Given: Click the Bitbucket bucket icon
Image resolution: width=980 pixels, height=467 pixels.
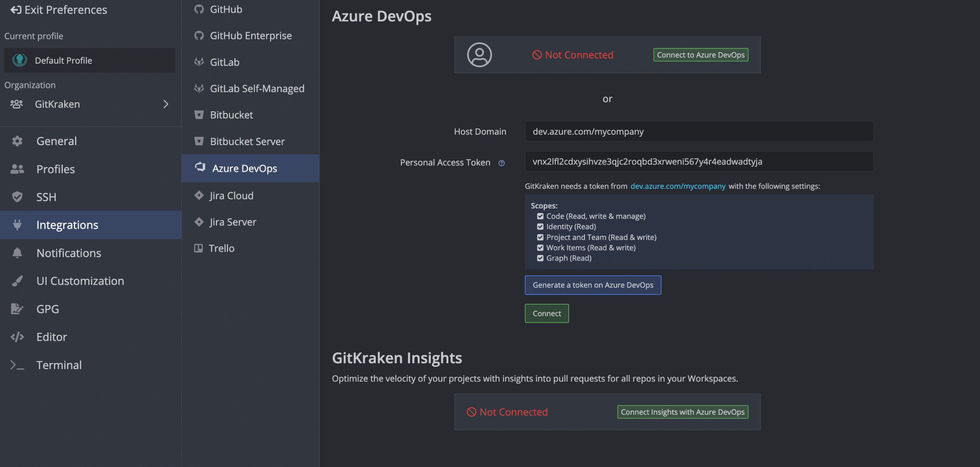Looking at the screenshot, I should (199, 115).
